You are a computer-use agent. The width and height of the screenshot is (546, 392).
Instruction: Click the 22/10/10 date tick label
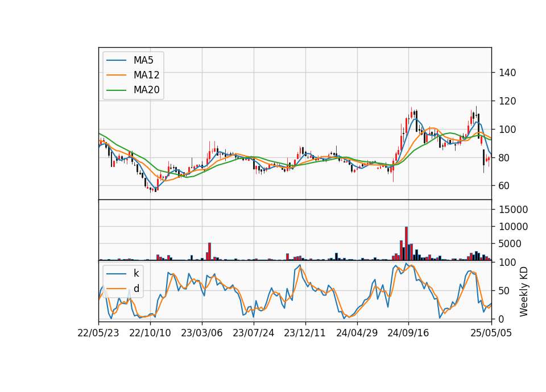[150, 333]
